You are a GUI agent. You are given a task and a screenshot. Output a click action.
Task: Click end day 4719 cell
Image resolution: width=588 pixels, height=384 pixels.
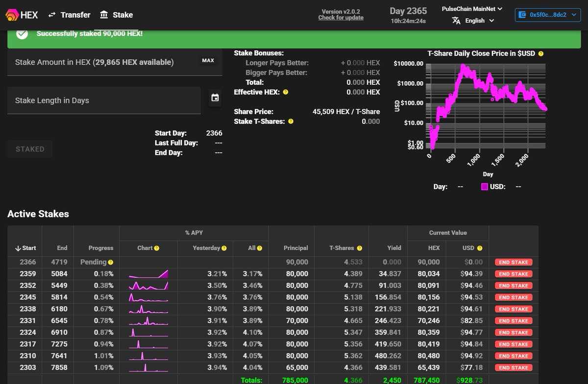(59, 263)
